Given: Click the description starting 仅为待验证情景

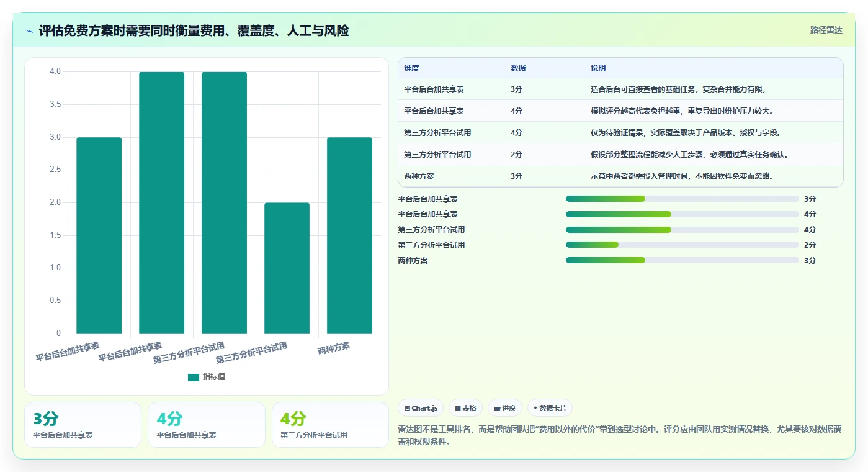Looking at the screenshot, I should pyautogui.click(x=687, y=133).
